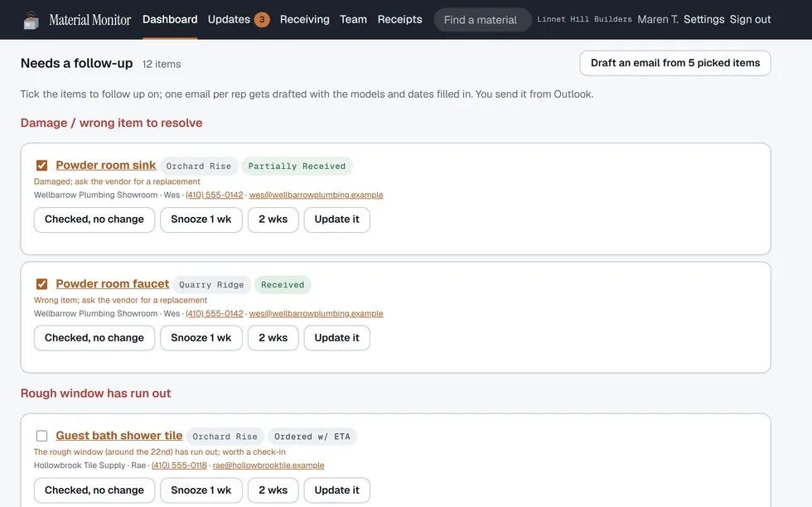
Task: Open the Guest bath shower tile item
Action: [119, 436]
